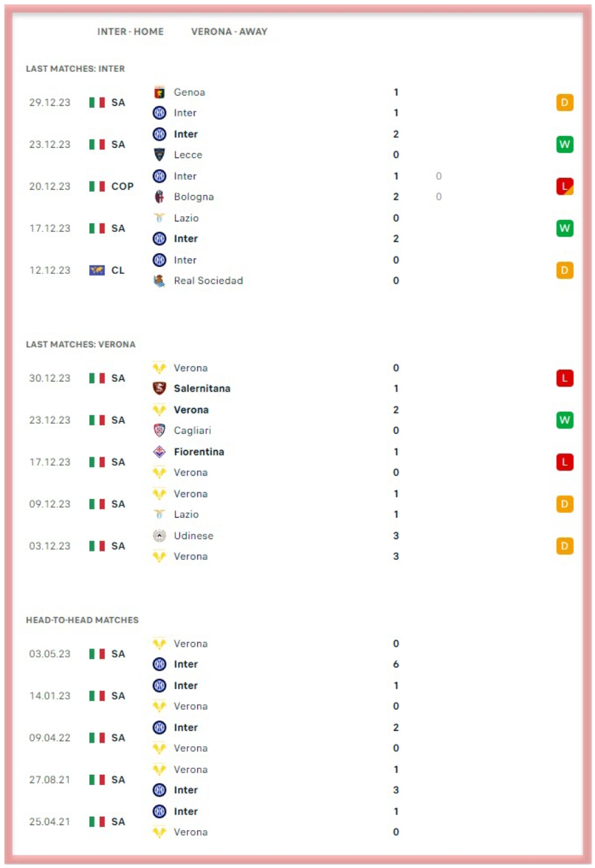Click the Champions League flag icon
This screenshot has height=868, width=595.
pos(97,270)
